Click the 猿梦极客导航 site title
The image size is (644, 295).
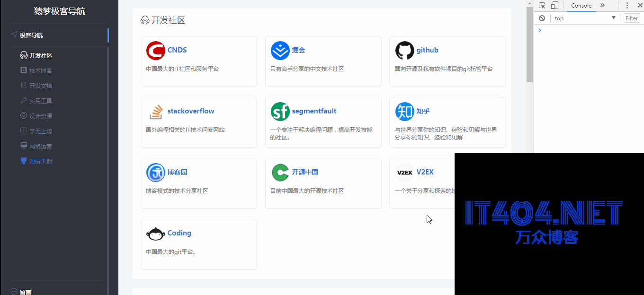60,11
